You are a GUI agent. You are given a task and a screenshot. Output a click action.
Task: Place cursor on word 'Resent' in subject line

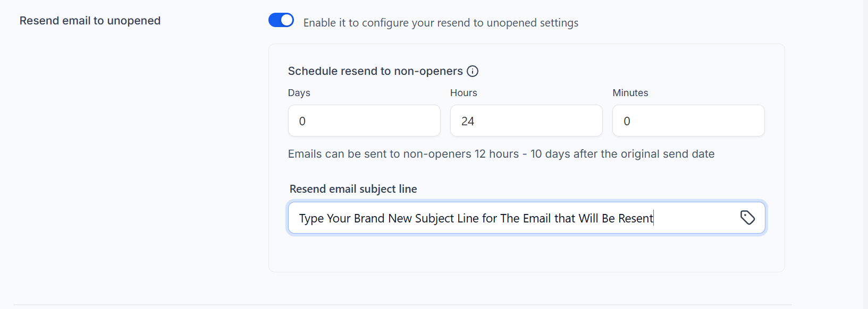[635, 218]
